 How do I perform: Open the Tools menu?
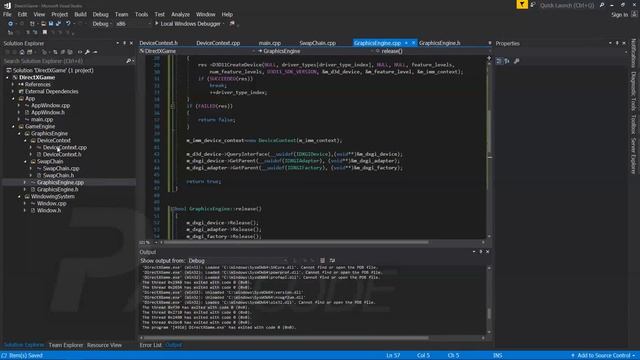(x=142, y=14)
